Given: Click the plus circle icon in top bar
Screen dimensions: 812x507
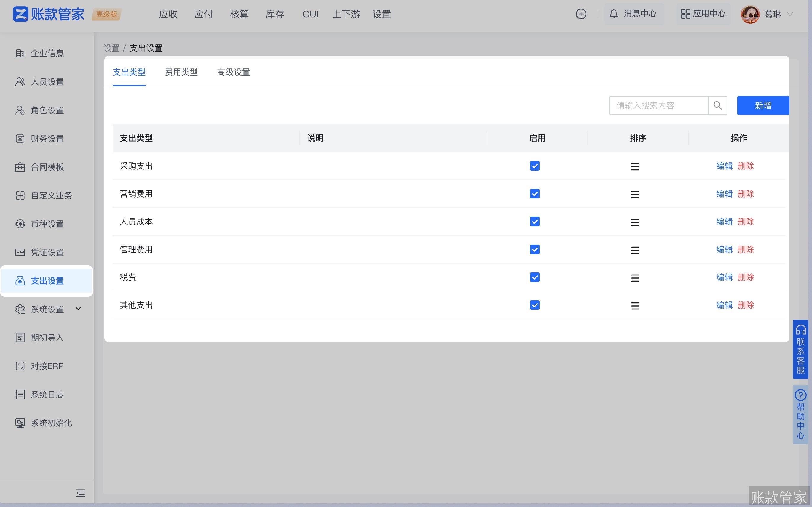Looking at the screenshot, I should (581, 14).
